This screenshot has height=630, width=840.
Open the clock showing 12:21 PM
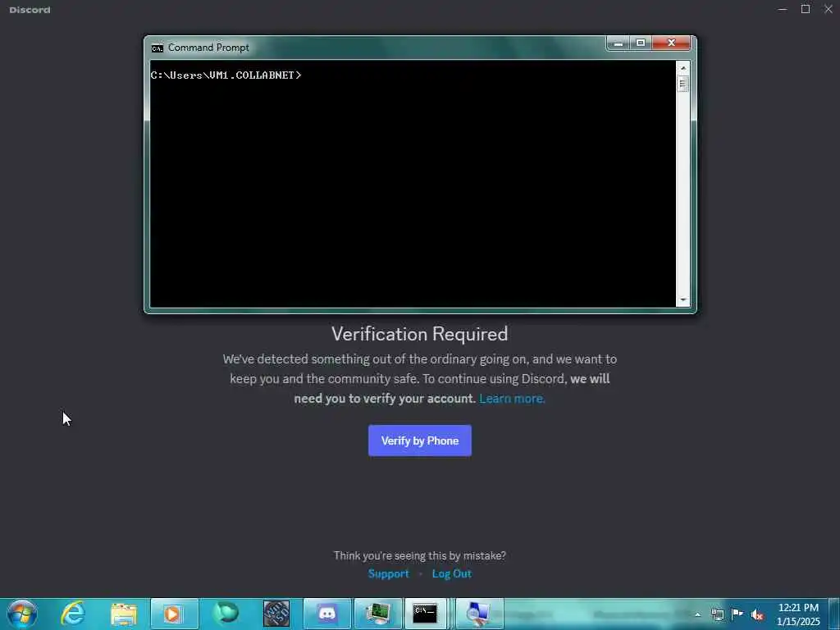click(798, 614)
